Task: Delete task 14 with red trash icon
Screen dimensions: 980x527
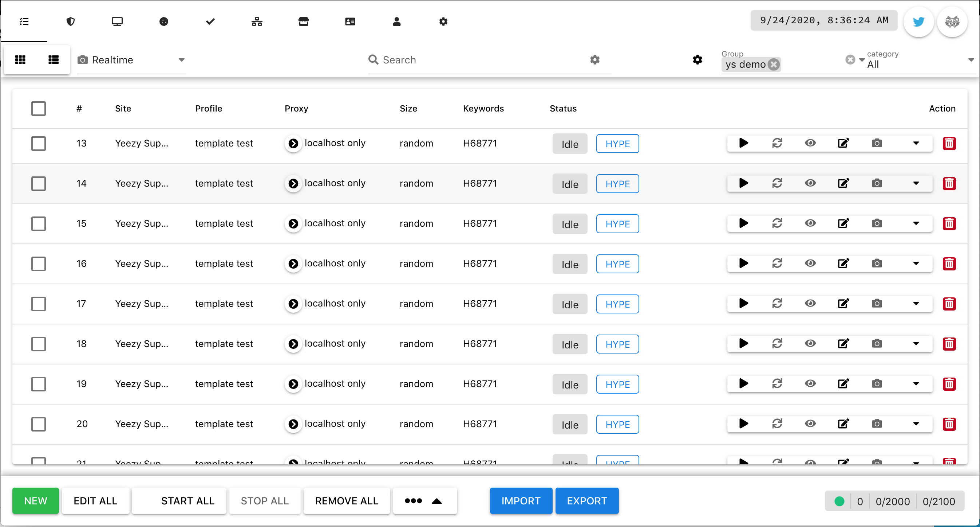Action: (x=949, y=184)
